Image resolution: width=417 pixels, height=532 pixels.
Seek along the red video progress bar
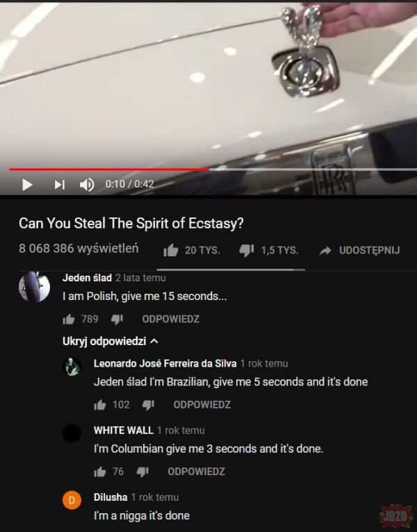click(x=208, y=169)
